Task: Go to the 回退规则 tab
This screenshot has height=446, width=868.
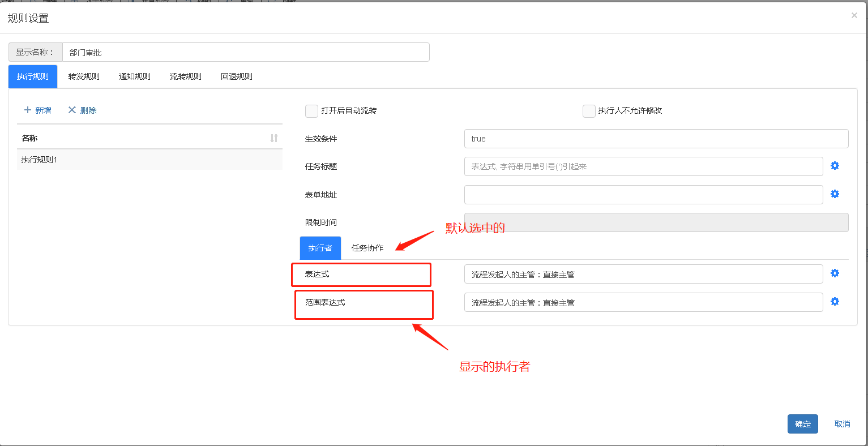Action: tap(237, 76)
